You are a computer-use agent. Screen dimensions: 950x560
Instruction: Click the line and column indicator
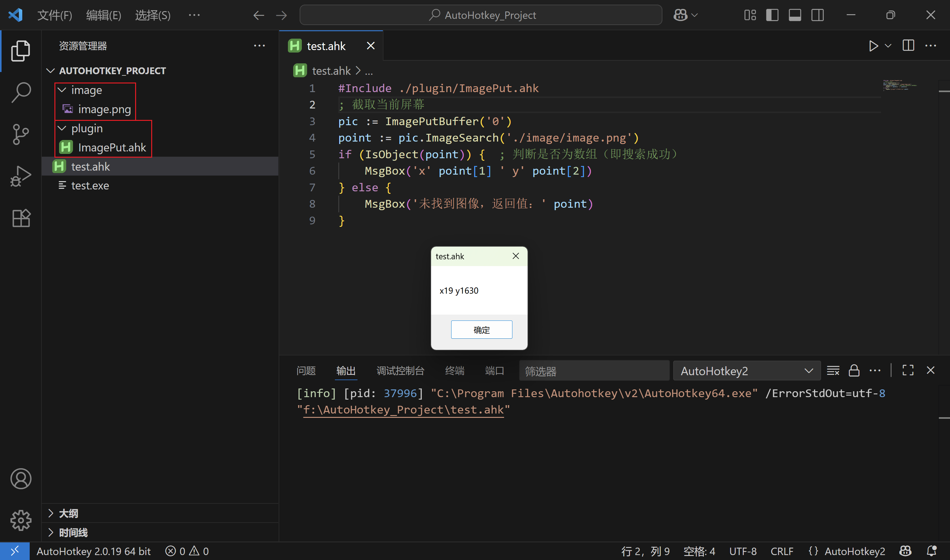click(x=645, y=551)
